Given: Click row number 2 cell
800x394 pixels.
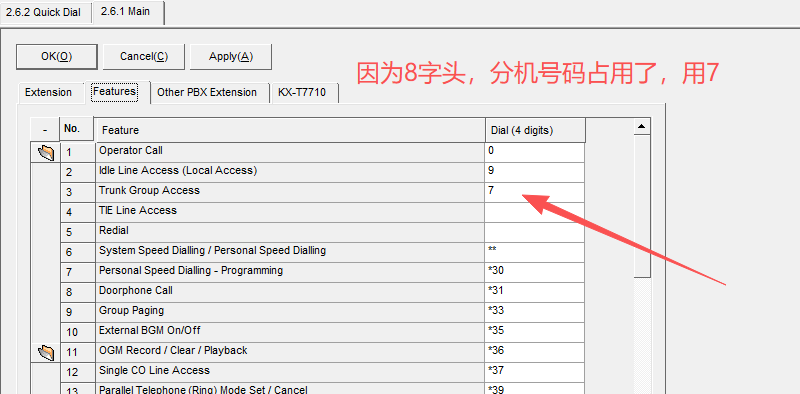Looking at the screenshot, I should point(78,173).
